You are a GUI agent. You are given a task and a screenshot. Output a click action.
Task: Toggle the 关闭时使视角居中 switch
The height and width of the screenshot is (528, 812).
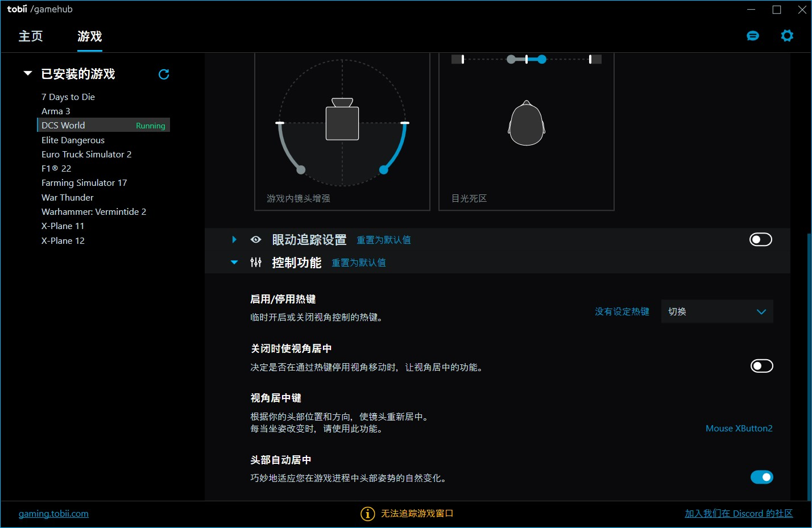762,366
